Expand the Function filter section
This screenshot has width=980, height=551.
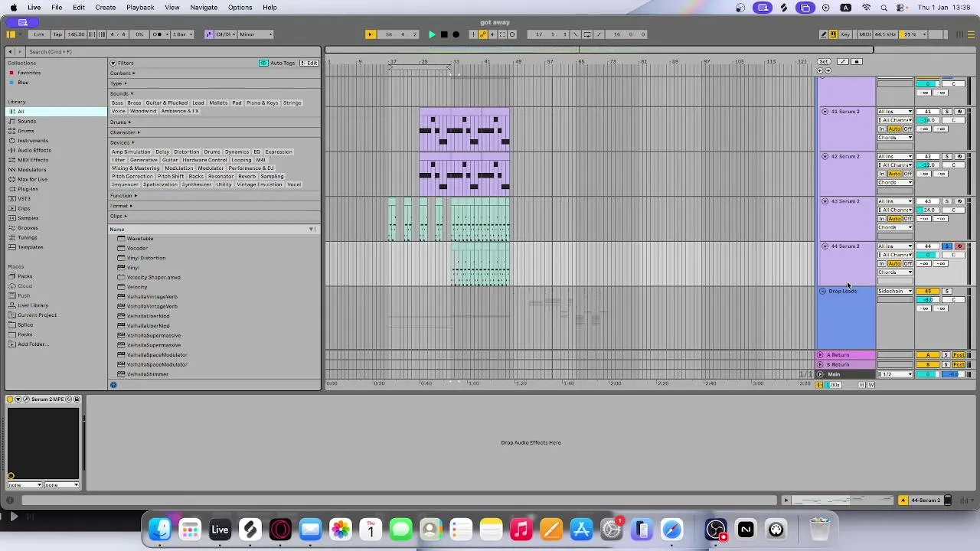pos(123,196)
